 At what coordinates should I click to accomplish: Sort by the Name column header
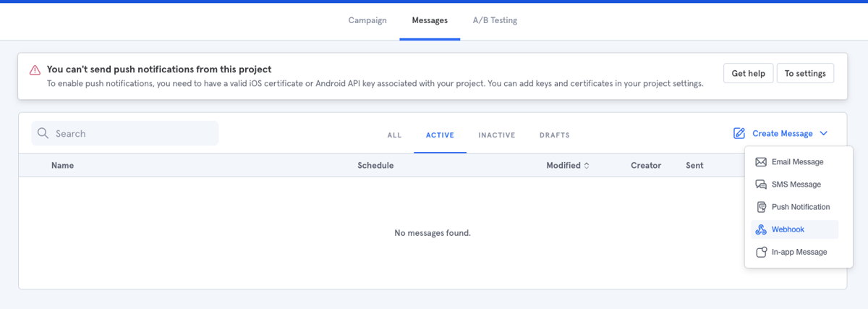(x=62, y=166)
